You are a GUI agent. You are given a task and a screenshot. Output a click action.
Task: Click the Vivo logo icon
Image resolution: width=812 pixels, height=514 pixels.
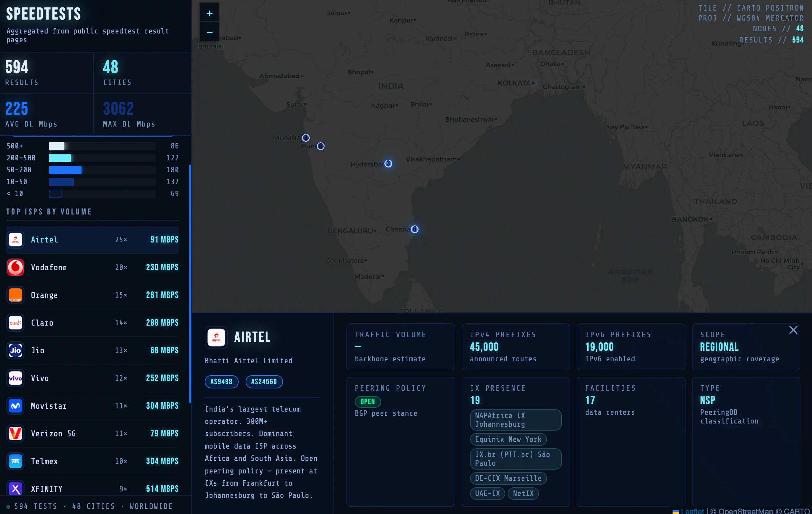coord(15,378)
